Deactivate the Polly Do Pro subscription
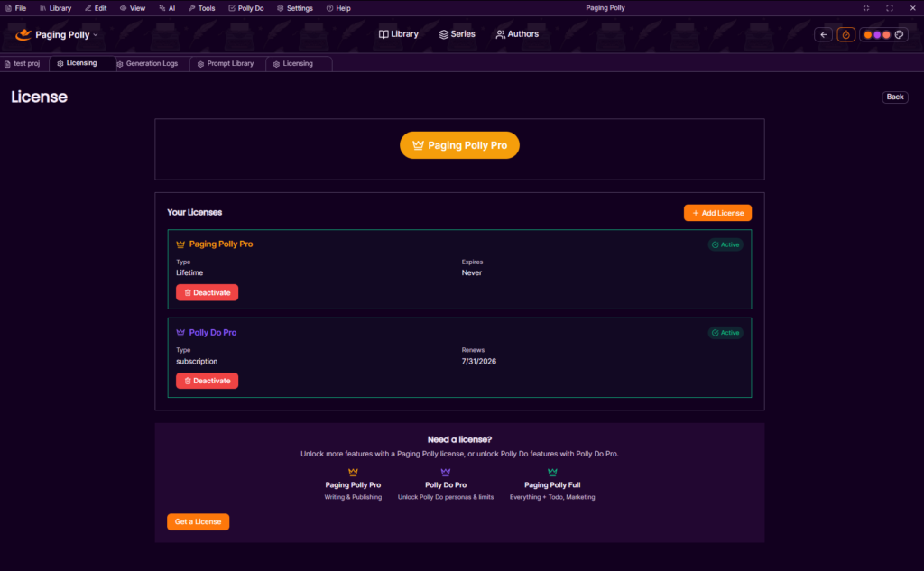Viewport: 924px width, 571px height. click(207, 381)
